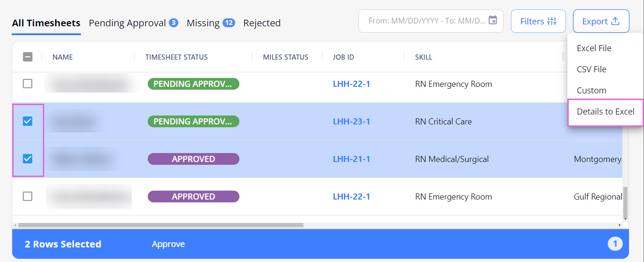Click the Missing count badge
The height and width of the screenshot is (262, 644).
tap(229, 23)
